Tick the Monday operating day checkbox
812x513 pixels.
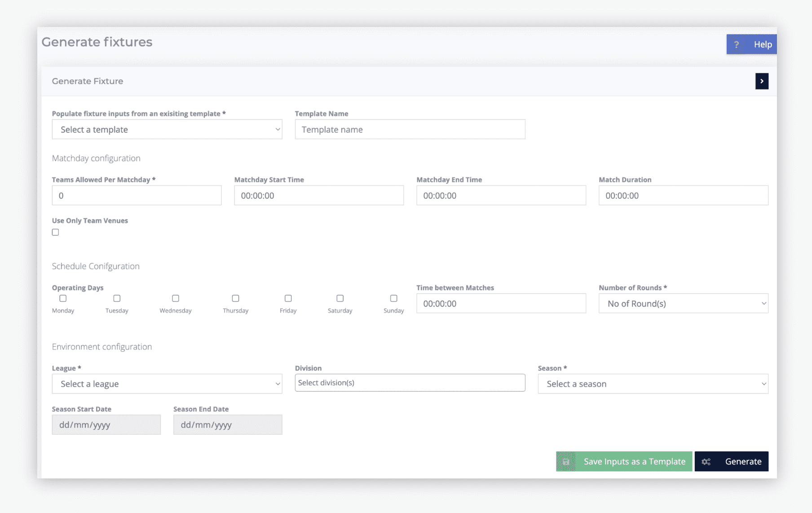click(x=63, y=298)
